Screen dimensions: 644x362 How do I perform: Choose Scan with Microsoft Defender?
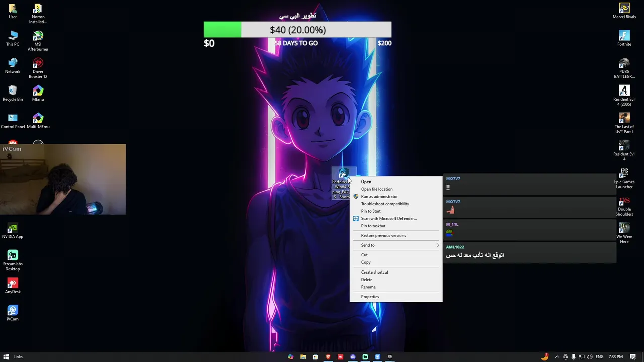396,218
